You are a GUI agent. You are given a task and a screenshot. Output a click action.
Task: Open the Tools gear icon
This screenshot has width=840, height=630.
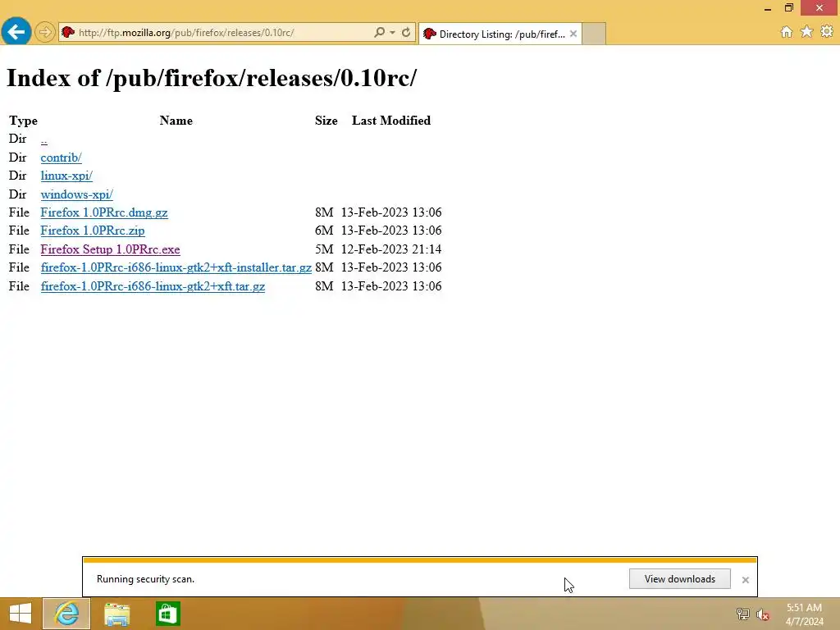827,32
